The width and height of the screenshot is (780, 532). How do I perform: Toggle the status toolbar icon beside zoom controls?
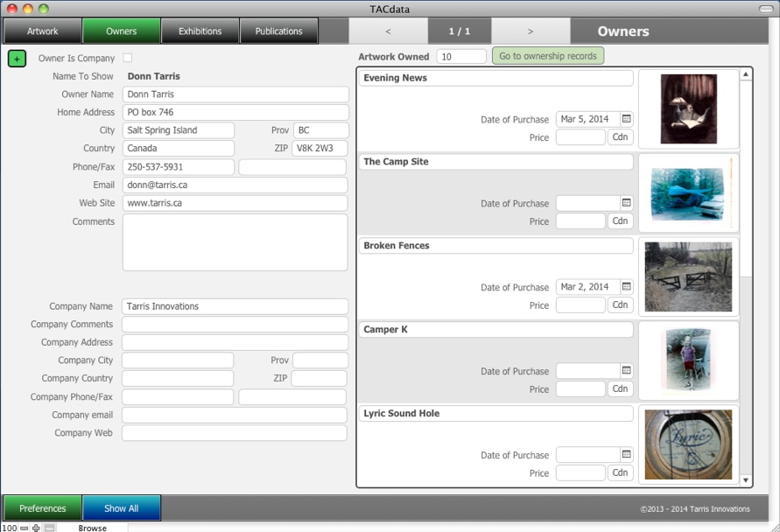[x=50, y=528]
